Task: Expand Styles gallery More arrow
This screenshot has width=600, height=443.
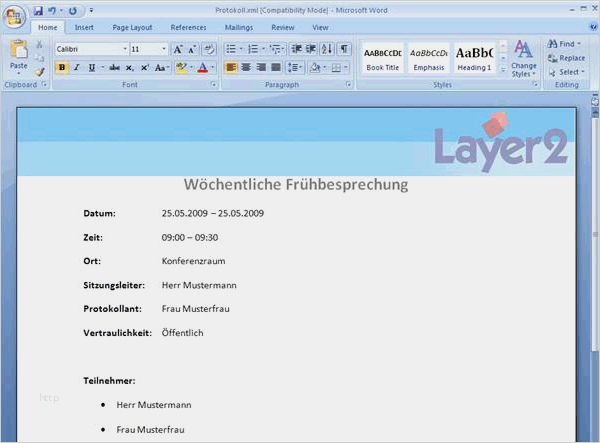Action: 504,70
